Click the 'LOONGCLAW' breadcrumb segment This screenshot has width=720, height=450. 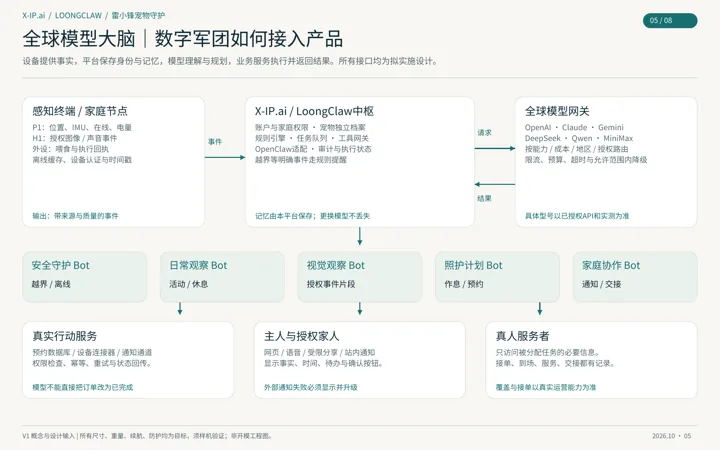[78, 15]
